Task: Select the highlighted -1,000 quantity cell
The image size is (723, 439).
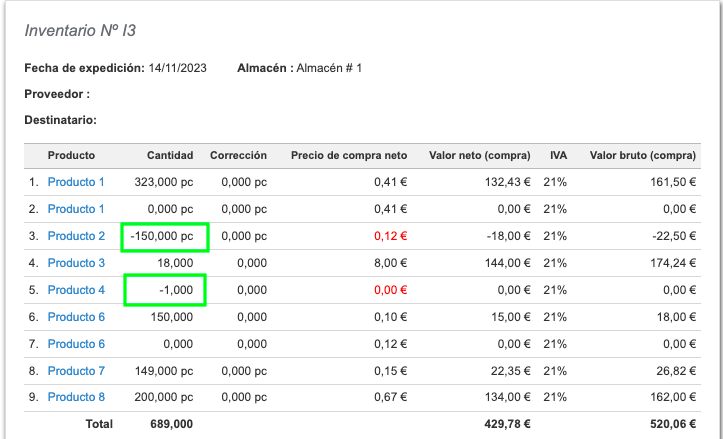Action: (x=165, y=290)
